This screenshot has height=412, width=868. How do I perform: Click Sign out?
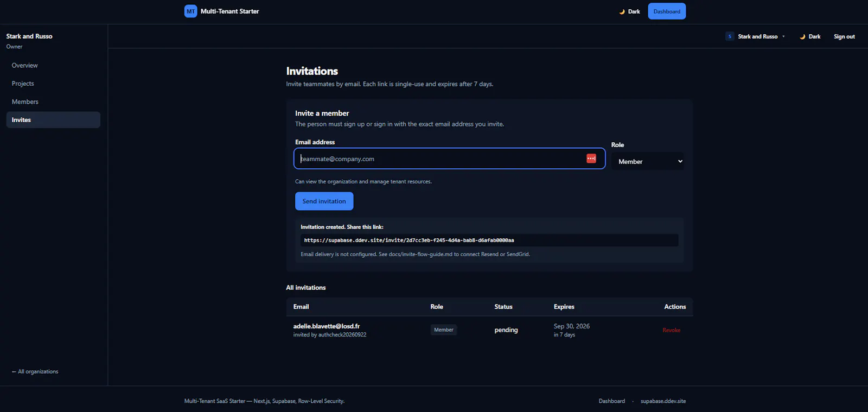[844, 36]
